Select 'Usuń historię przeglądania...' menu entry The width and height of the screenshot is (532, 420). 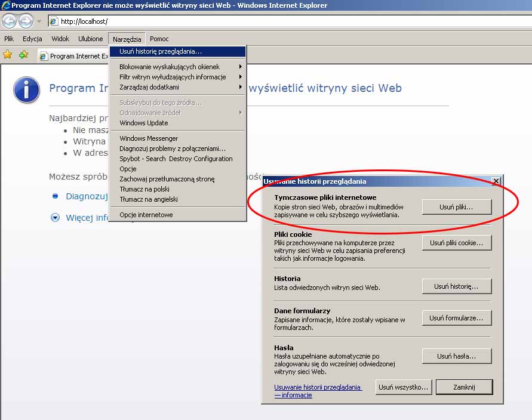pos(177,51)
